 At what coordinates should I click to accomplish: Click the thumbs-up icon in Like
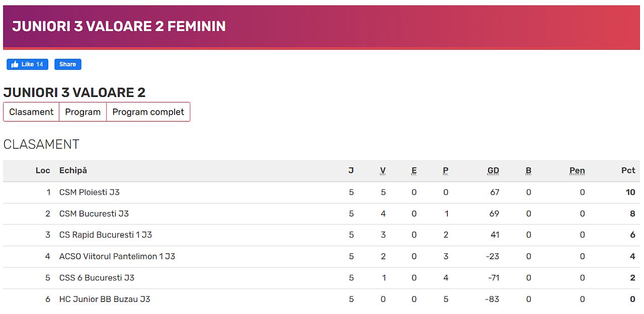(15, 64)
